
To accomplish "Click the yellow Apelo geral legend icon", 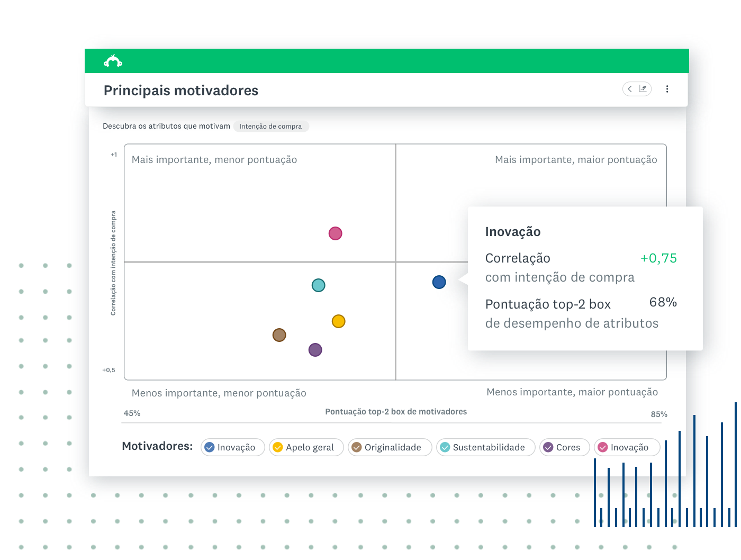I will pyautogui.click(x=277, y=447).
